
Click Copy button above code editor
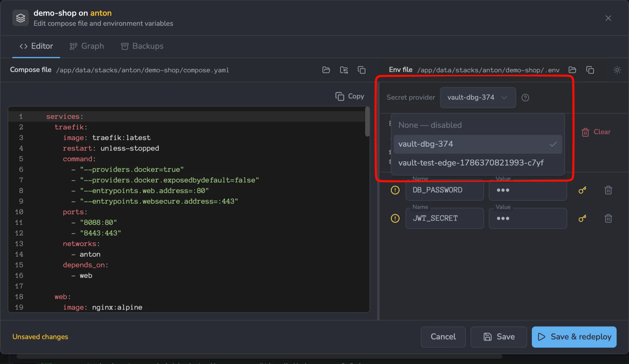click(350, 96)
